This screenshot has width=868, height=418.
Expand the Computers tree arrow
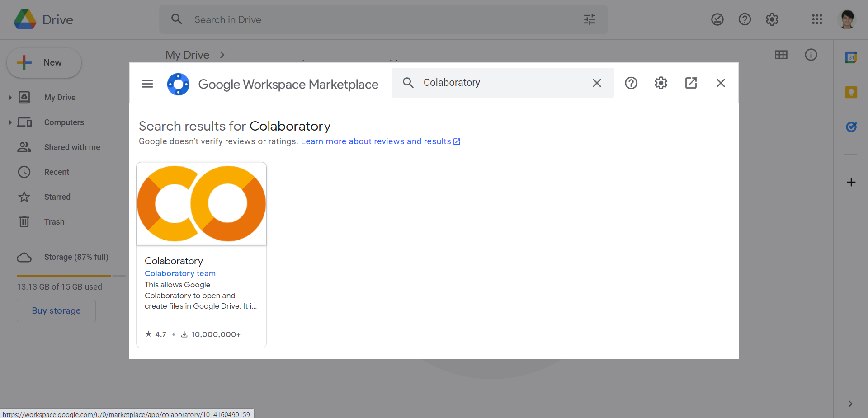(9, 122)
